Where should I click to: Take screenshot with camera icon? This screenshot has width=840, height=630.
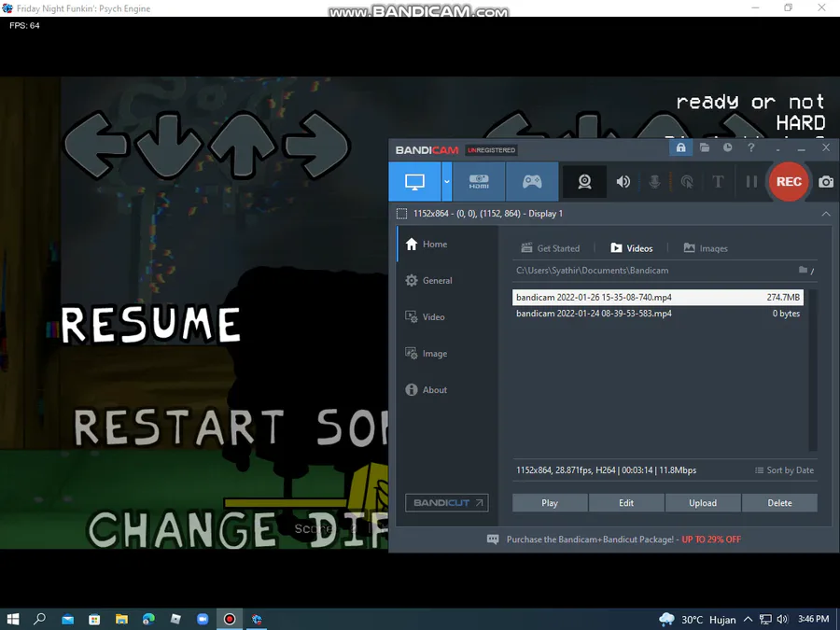point(826,182)
